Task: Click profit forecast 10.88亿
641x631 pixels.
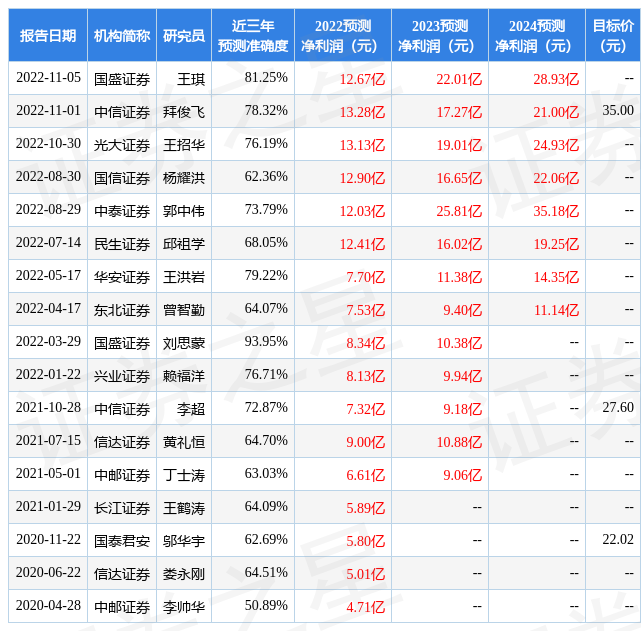Action: (x=459, y=442)
